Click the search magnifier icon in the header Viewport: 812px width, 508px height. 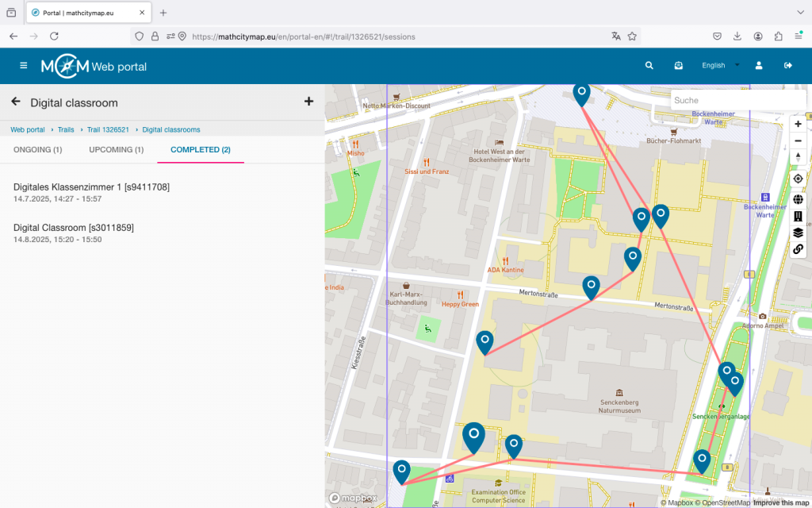[649, 66]
